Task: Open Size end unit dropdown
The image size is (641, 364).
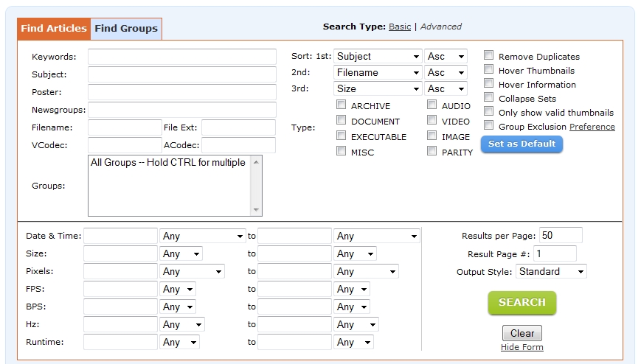Action: [x=356, y=253]
